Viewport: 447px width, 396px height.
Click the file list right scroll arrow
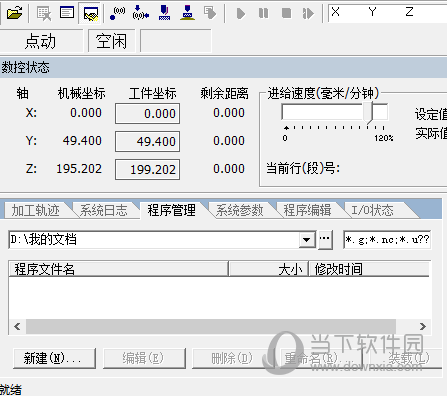point(423,326)
